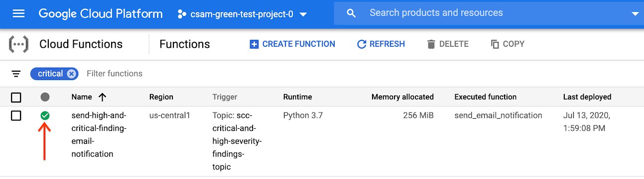Toggle the select-all header checkbox
This screenshot has height=179, width=644.
tap(16, 97)
